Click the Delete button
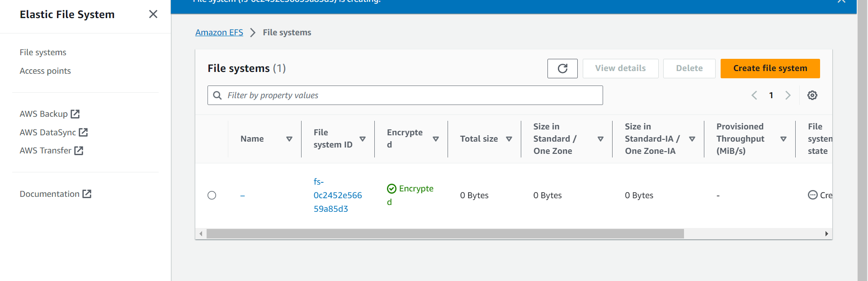 tap(689, 68)
